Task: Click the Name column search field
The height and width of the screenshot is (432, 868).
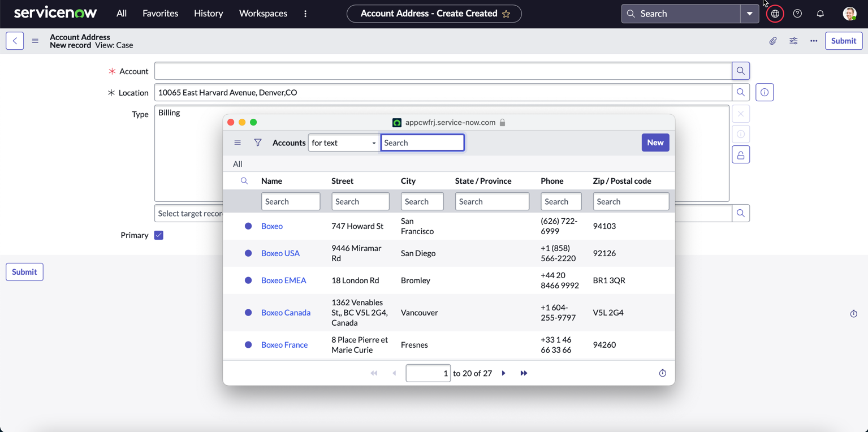Action: 291,201
